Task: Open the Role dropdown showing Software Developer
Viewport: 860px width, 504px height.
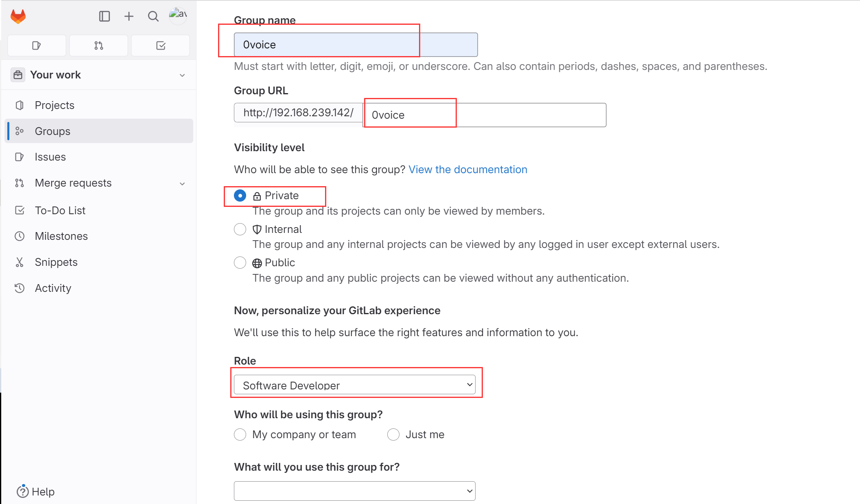Action: 355,385
